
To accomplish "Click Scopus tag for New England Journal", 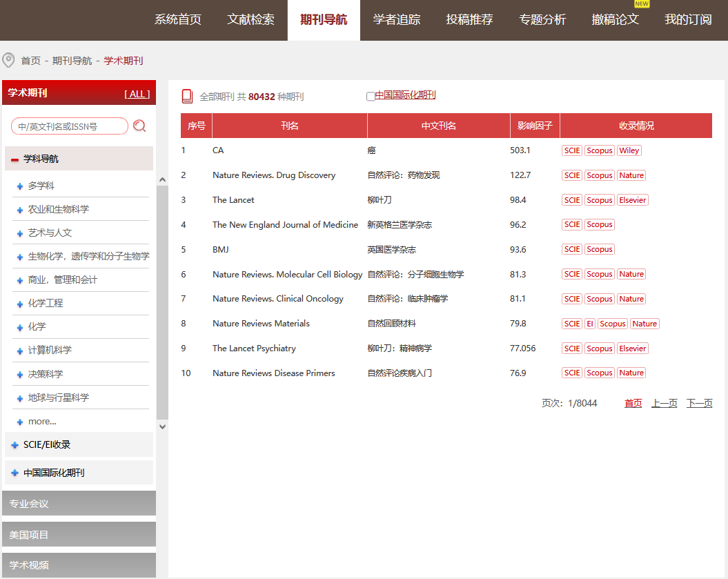I will tap(600, 225).
